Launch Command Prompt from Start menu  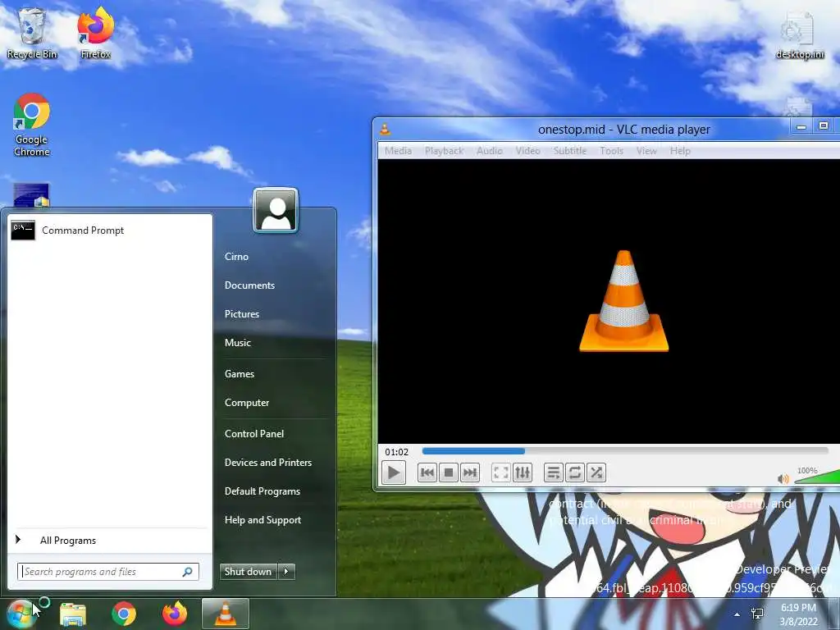pyautogui.click(x=109, y=231)
